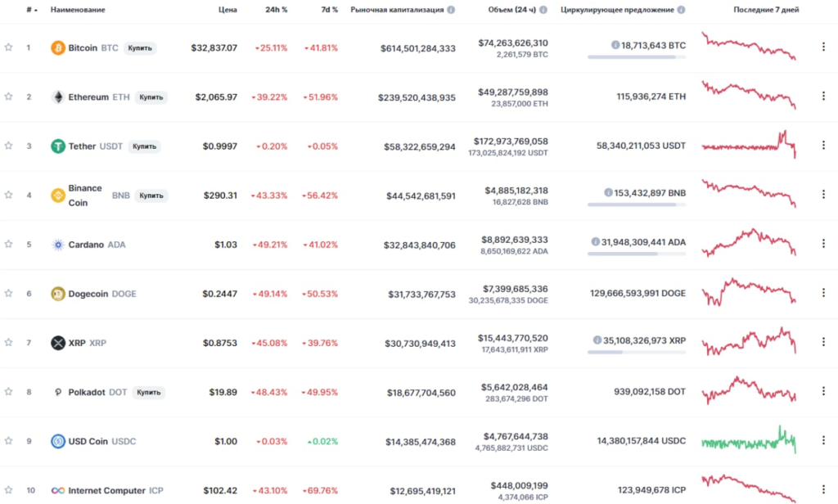Toggle the watchlist star for Polkadot
Viewport: 838px width, 504px height.
8,392
